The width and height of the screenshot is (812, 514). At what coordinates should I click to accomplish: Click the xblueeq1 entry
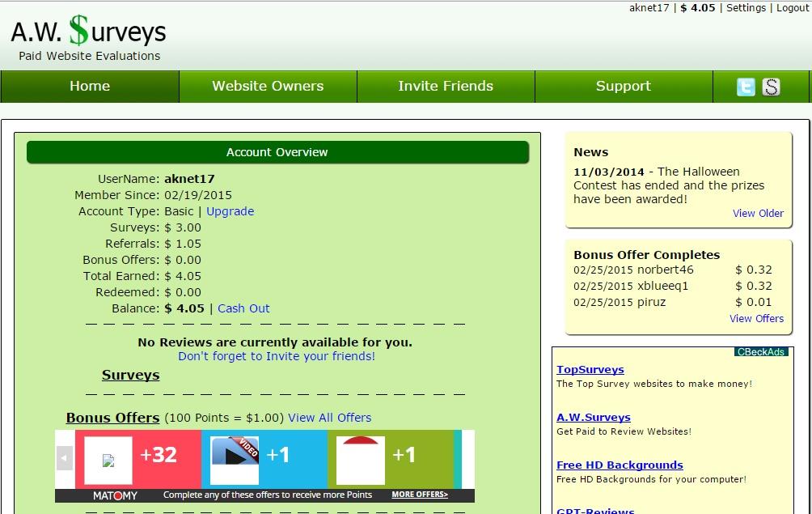663,286
